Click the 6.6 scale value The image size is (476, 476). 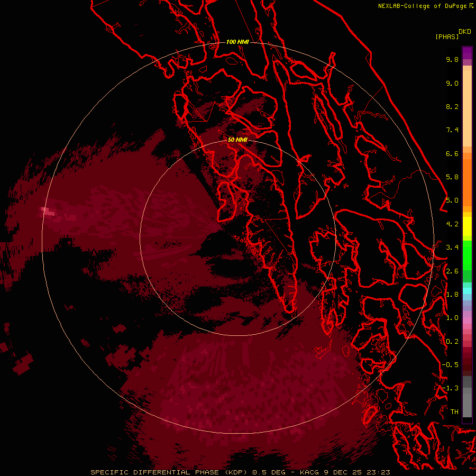click(452, 153)
